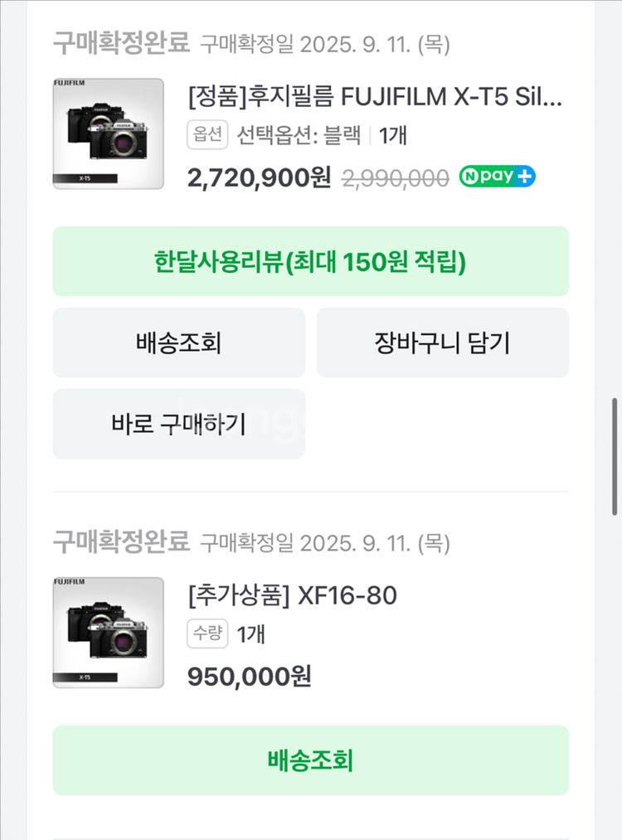Select the 2,720,900원 price text
The width and height of the screenshot is (622, 840).
pyautogui.click(x=260, y=177)
